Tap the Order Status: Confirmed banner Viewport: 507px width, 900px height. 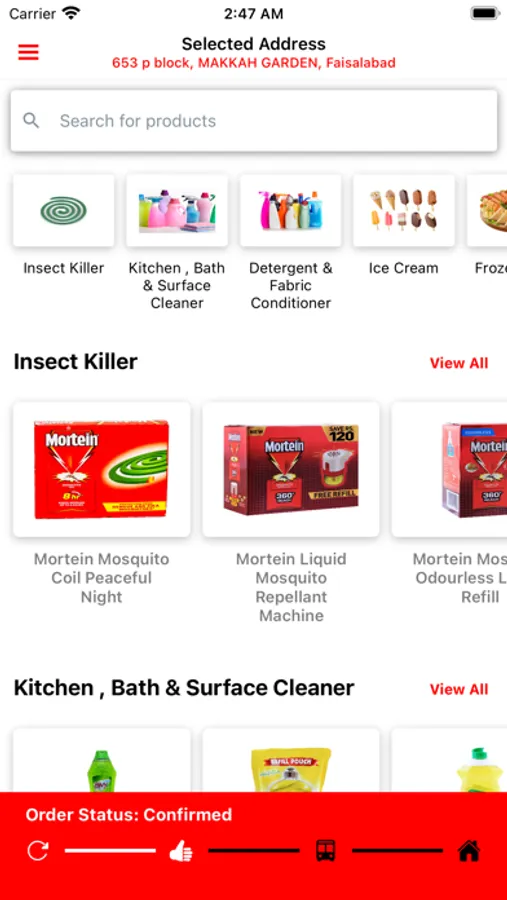[253, 846]
